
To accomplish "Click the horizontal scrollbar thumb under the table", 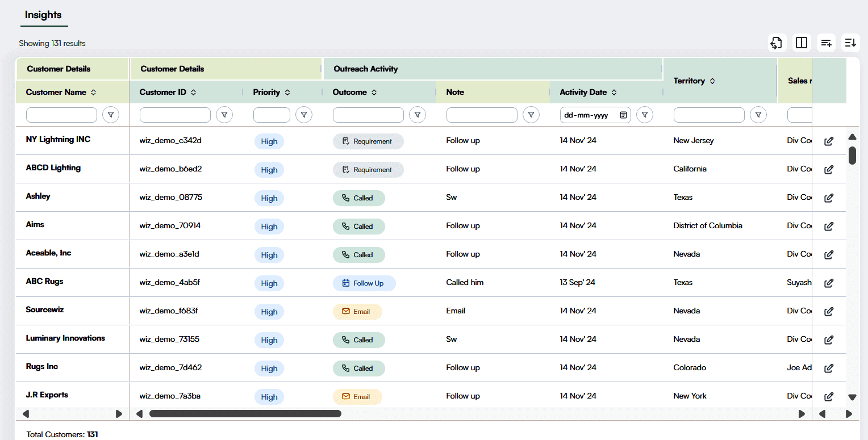I will pos(245,414).
